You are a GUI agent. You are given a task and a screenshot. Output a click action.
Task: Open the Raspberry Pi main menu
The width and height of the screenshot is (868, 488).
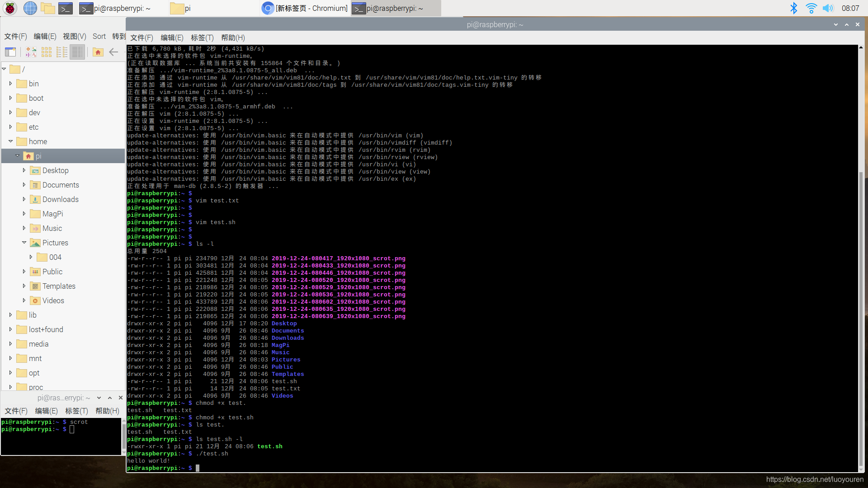tap(10, 8)
